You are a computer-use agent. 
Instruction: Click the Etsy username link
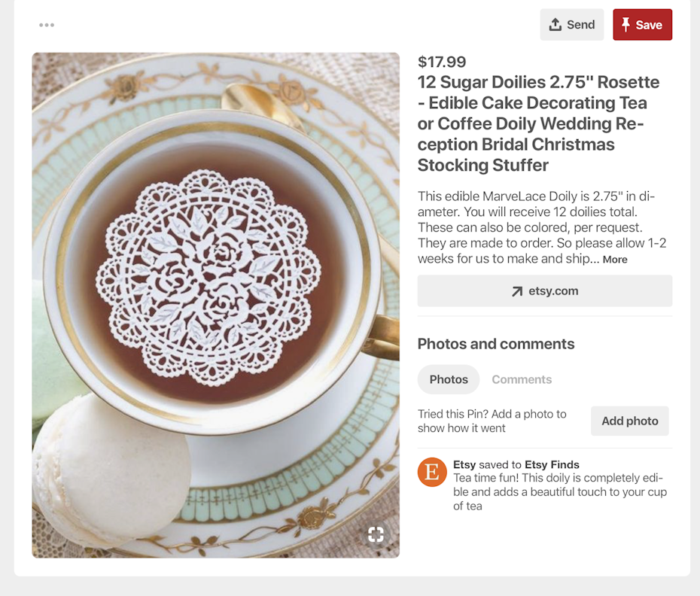pos(464,464)
